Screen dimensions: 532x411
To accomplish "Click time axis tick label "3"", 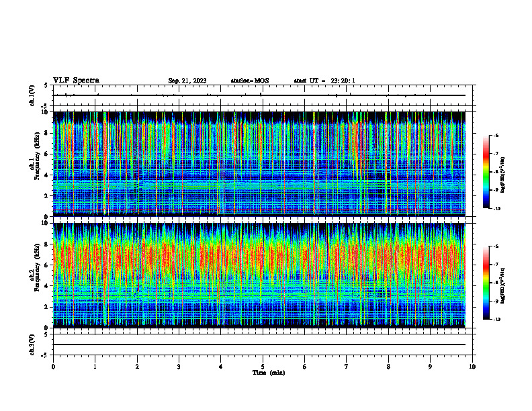I will [179, 367].
